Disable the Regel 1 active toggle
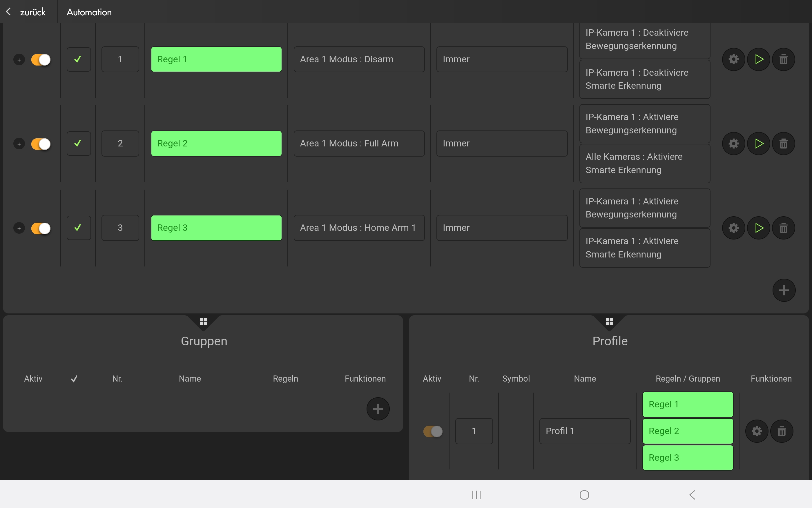Image resolution: width=812 pixels, height=508 pixels. tap(41, 60)
